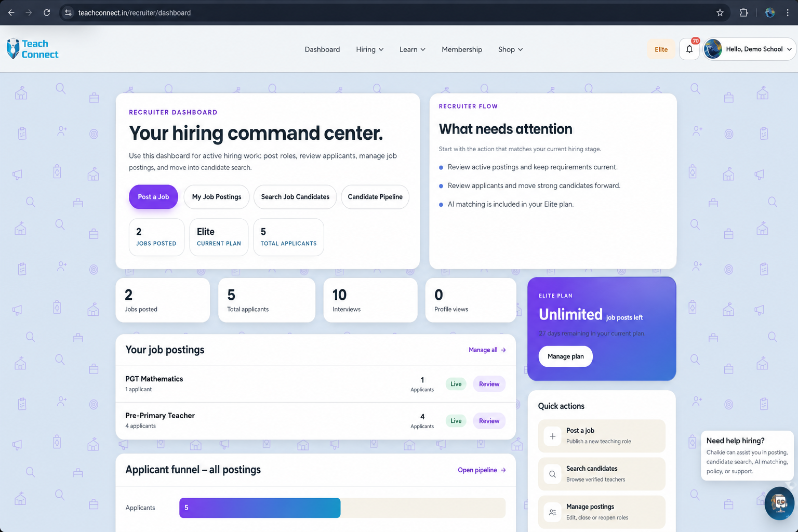798x532 pixels.
Task: Open the Membership nav item
Action: (x=462, y=49)
